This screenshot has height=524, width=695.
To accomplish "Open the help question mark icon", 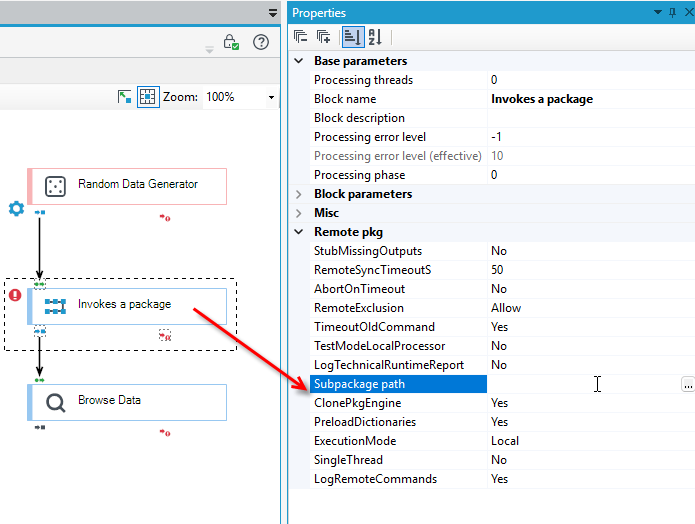I will 261,42.
